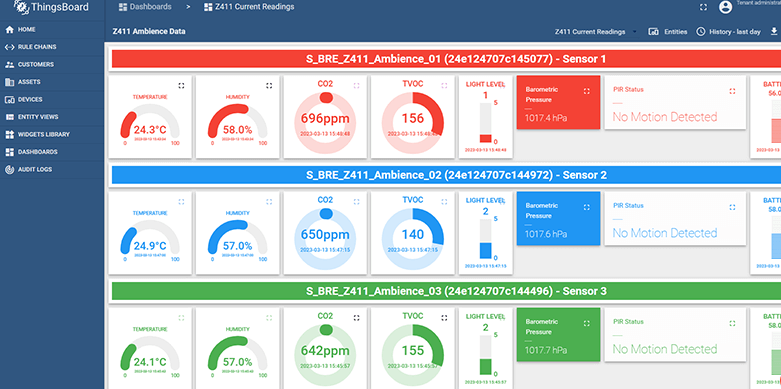Expand Sensor 2 TVOC widget fullscreen
781x389 pixels.
click(x=444, y=202)
